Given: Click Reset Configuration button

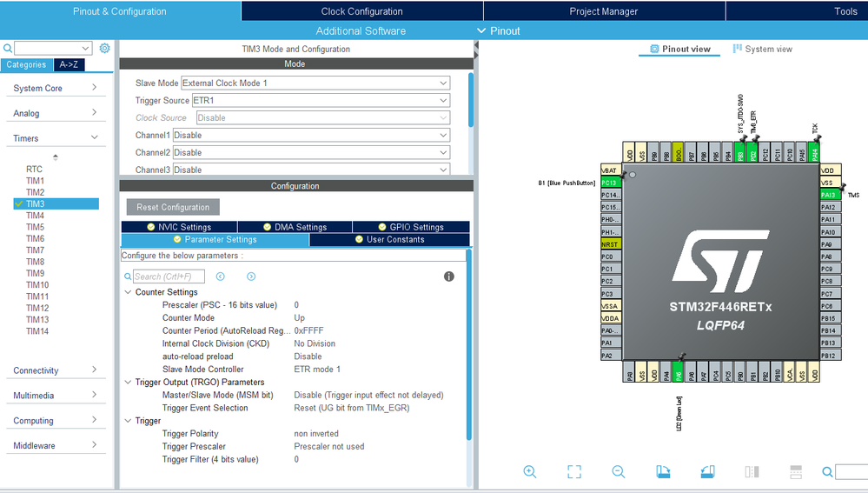Looking at the screenshot, I should tap(173, 207).
